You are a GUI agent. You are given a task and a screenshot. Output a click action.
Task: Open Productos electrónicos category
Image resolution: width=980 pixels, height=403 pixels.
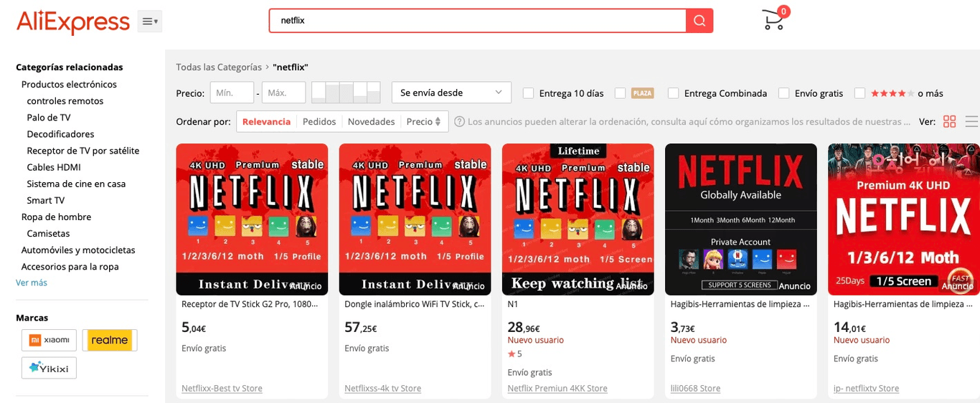pos(69,84)
